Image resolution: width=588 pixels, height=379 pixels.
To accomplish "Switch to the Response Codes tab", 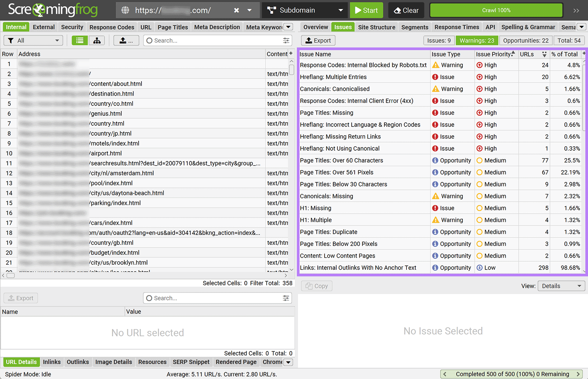I will click(112, 27).
